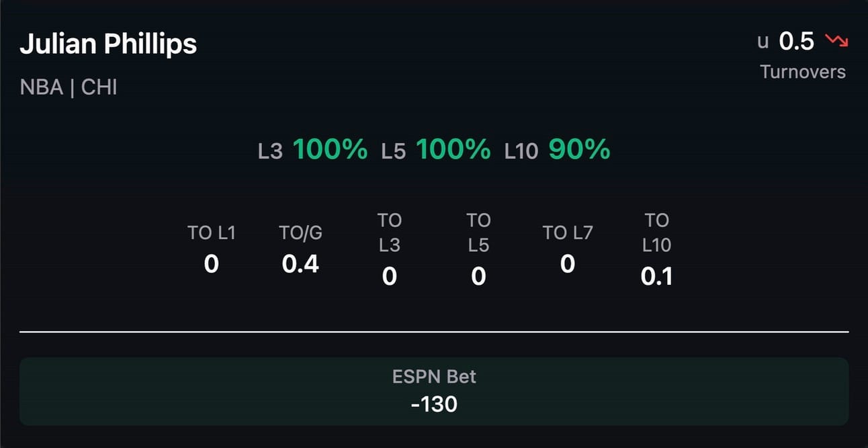Click the L10 hit rate label
The height and width of the screenshot is (448, 868).
pos(521,152)
